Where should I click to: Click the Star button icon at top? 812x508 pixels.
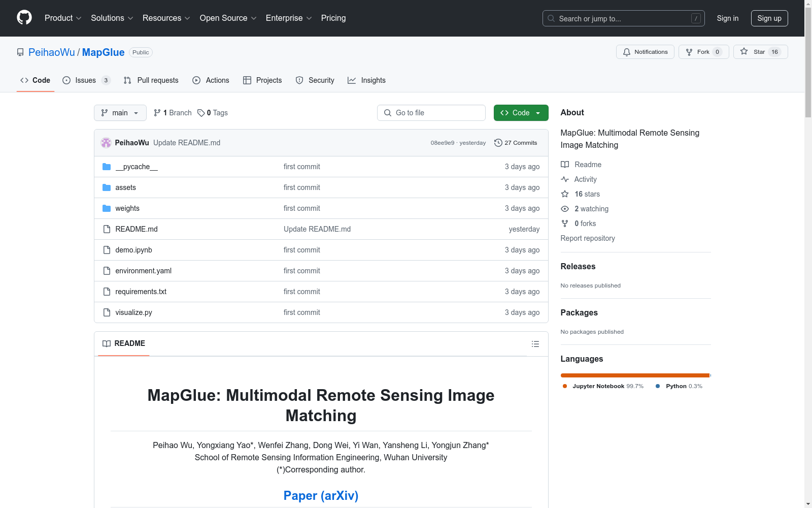(744, 51)
